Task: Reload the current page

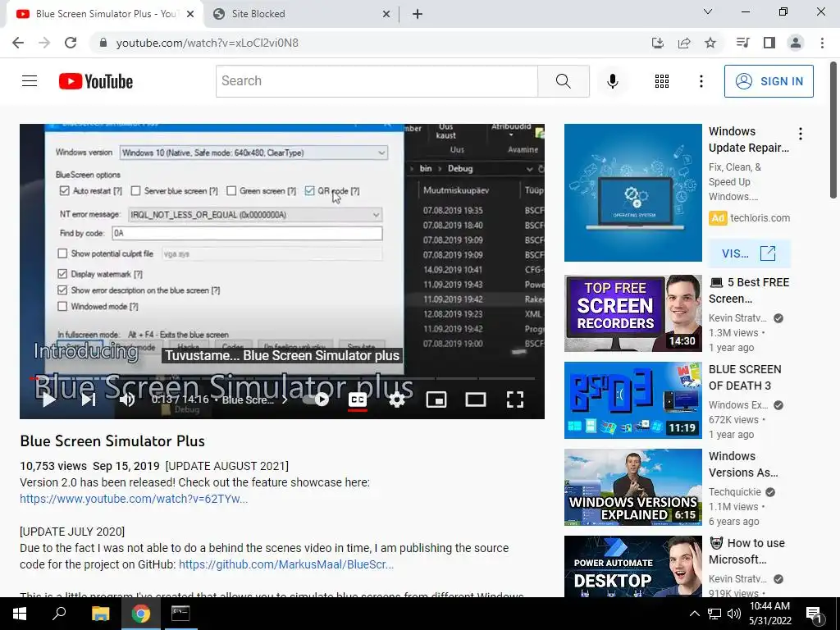Action: (x=71, y=43)
